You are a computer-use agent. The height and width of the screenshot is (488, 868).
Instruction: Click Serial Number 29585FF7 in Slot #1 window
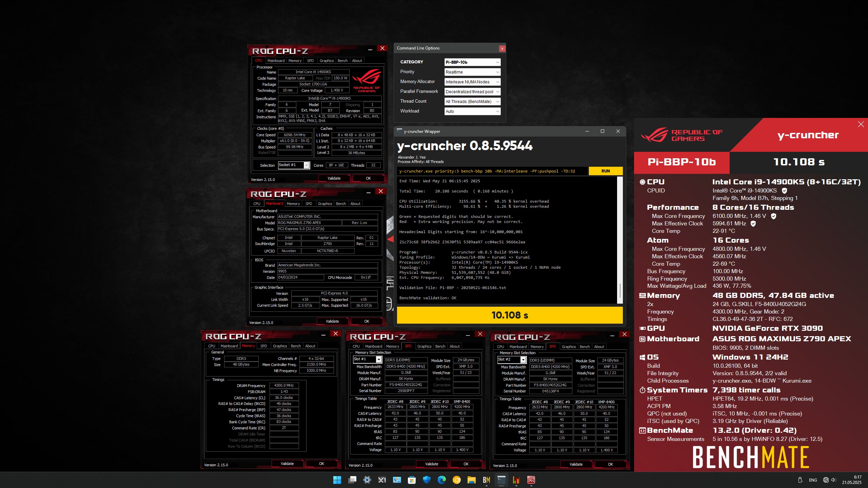[x=406, y=391]
